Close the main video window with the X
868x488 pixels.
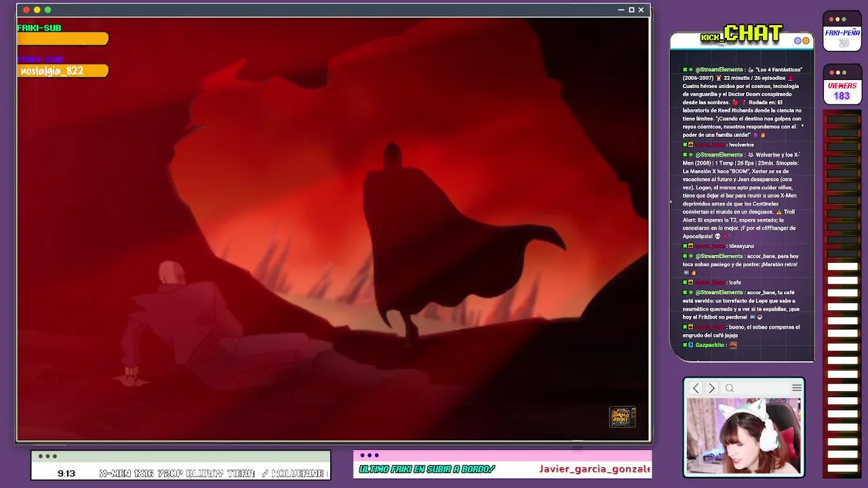641,9
